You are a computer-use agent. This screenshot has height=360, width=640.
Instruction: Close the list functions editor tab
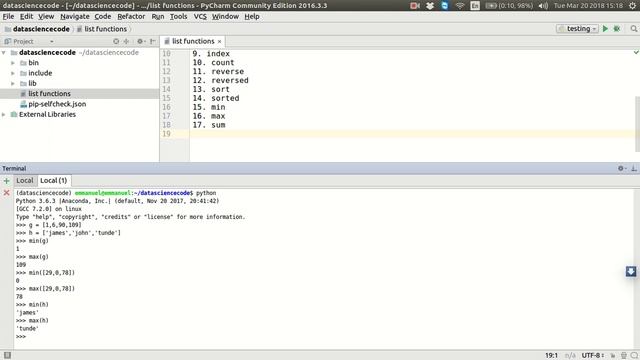tap(220, 42)
